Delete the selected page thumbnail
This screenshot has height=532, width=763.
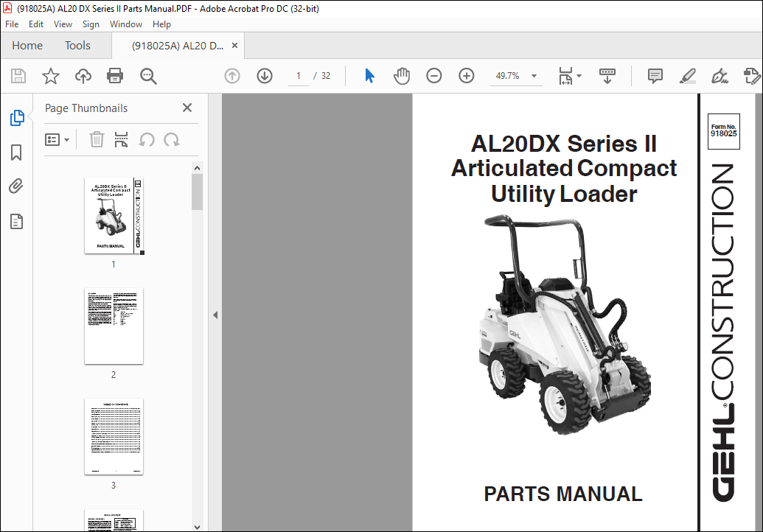97,139
